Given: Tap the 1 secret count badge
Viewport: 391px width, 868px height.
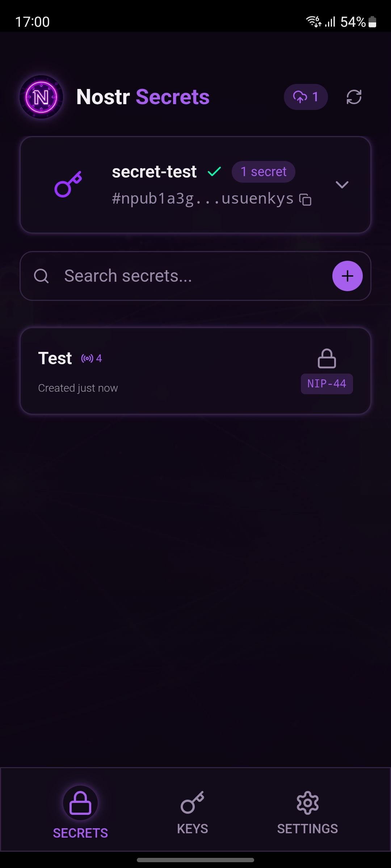Looking at the screenshot, I should click(263, 171).
